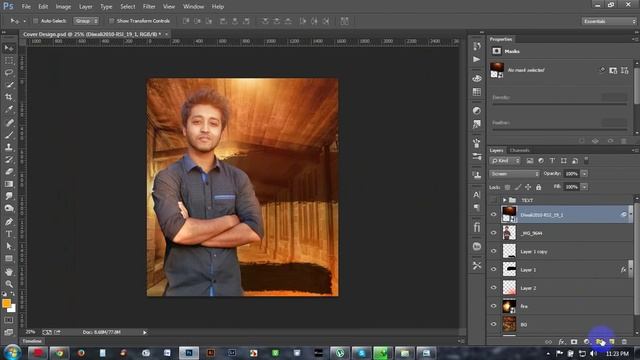The width and height of the screenshot is (640, 360).
Task: Select the Clone Stamp tool
Action: 9,147
